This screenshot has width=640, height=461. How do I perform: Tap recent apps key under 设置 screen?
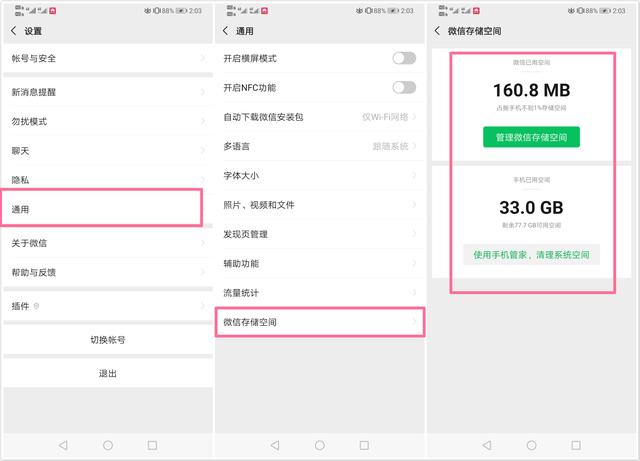152,445
